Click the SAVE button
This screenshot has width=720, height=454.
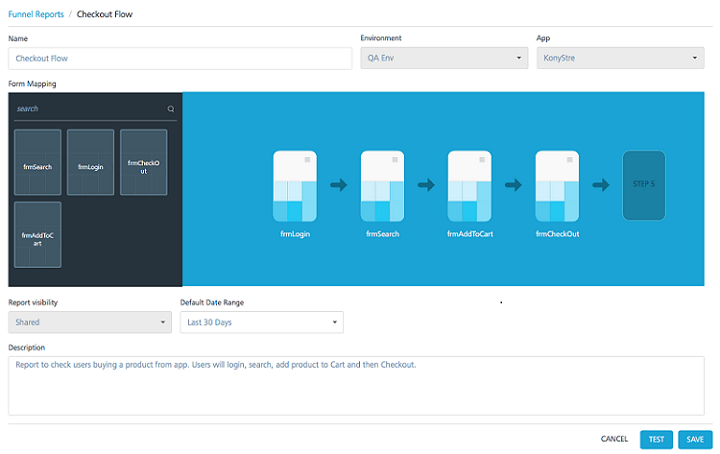695,439
